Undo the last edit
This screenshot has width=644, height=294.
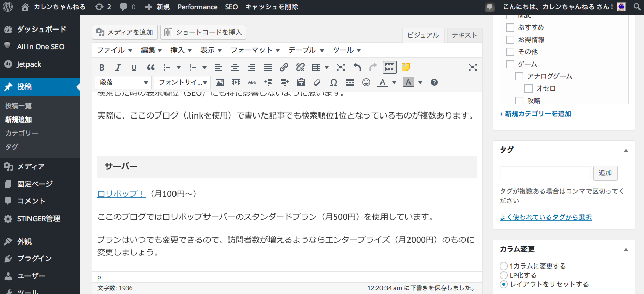[357, 67]
